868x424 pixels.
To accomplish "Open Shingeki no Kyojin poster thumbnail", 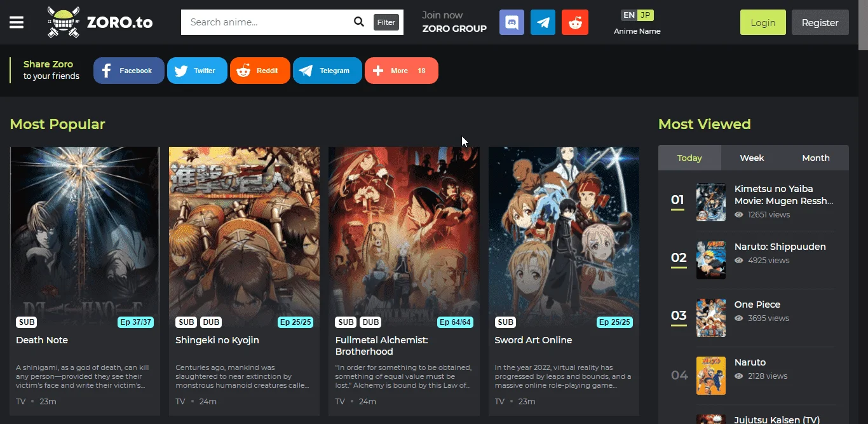I will click(245, 239).
